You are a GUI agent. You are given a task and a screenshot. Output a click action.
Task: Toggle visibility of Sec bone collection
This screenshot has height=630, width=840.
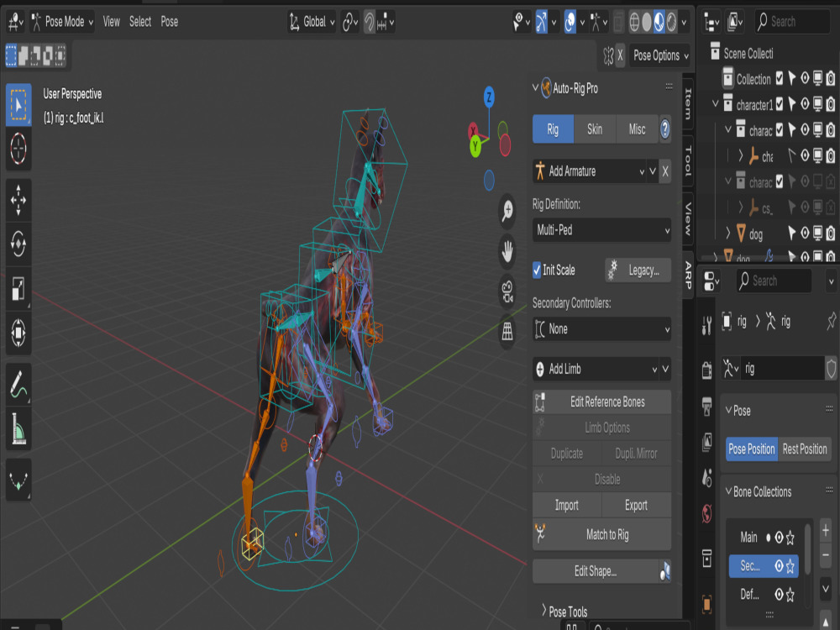pyautogui.click(x=779, y=565)
